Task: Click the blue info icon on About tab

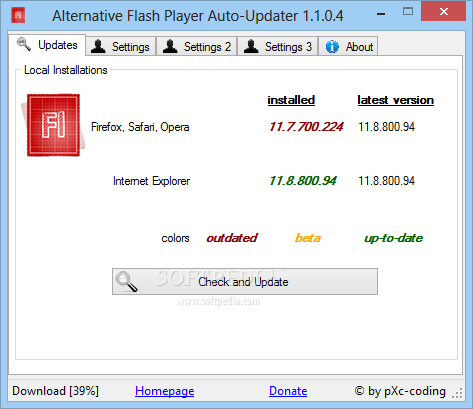Action: coord(332,47)
